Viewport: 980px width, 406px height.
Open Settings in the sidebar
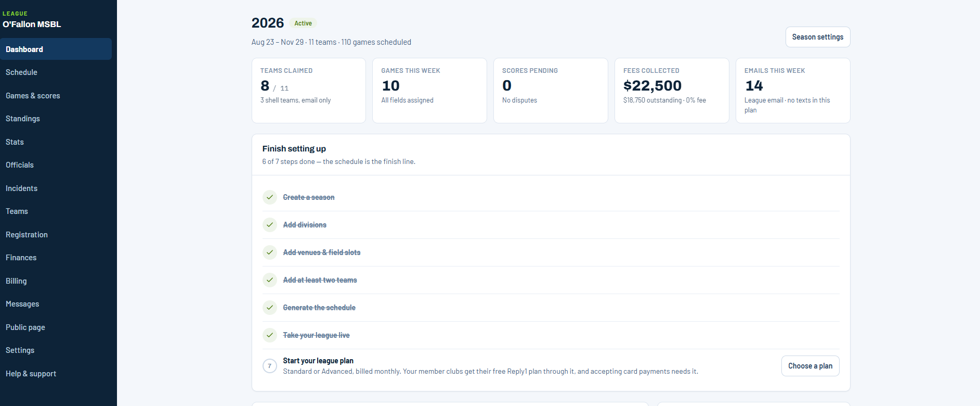click(x=56, y=350)
